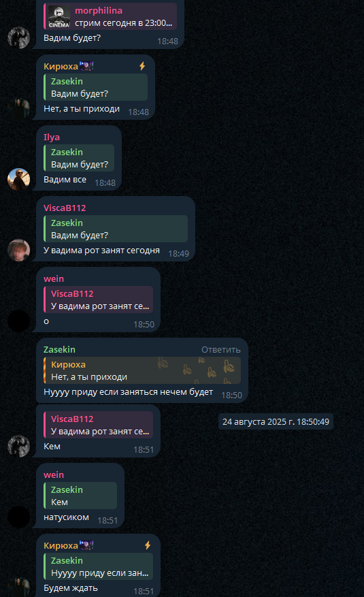This screenshot has width=364, height=597.
Task: Click the lightning boost icon on Кирюха's first message
Action: click(142, 66)
